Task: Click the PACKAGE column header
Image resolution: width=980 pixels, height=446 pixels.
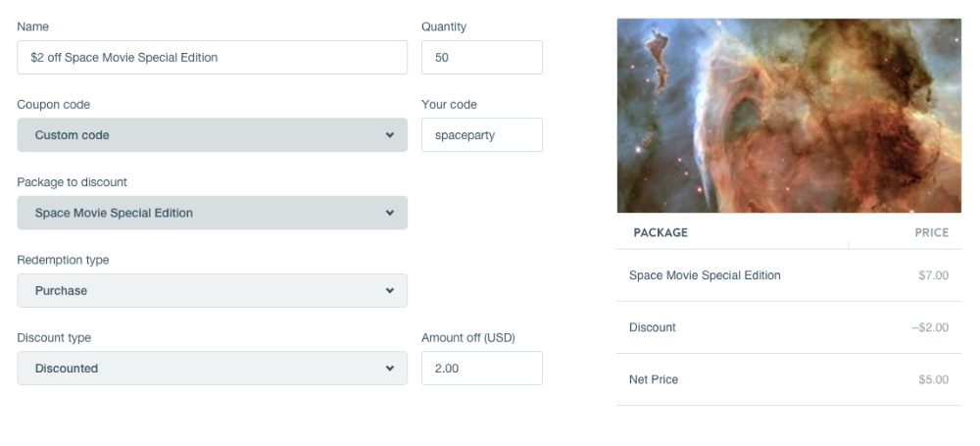Action: [661, 233]
